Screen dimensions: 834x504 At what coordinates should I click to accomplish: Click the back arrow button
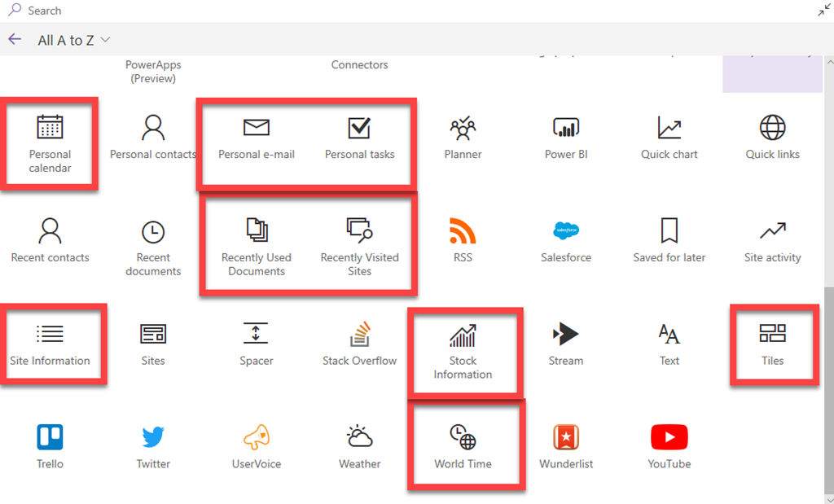point(15,39)
